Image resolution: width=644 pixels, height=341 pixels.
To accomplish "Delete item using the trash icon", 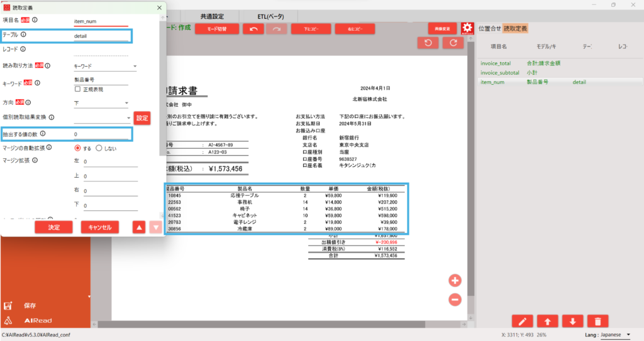I will [596, 321].
